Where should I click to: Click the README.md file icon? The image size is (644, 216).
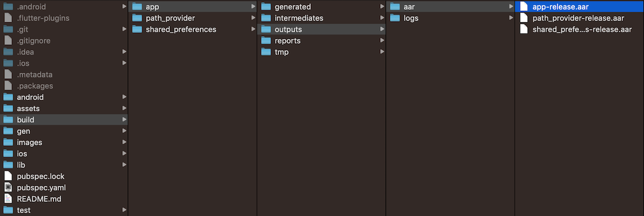[8, 199]
